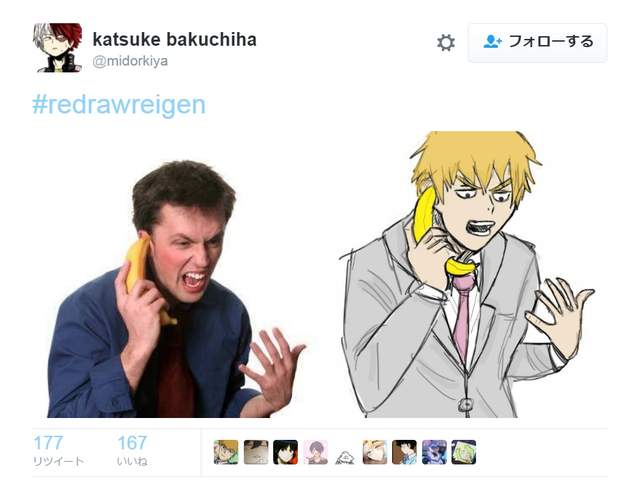Open sixth liker avatar with blonde character

(x=375, y=452)
